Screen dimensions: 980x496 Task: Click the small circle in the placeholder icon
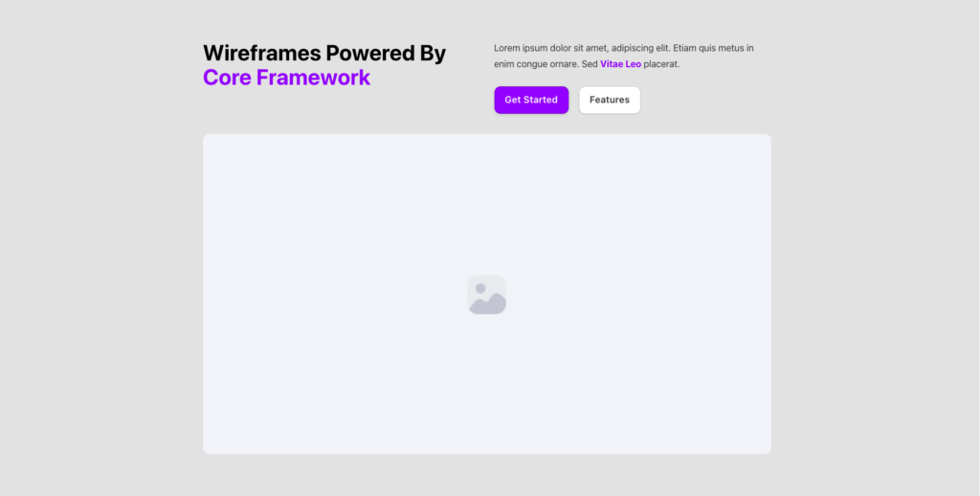click(x=480, y=287)
